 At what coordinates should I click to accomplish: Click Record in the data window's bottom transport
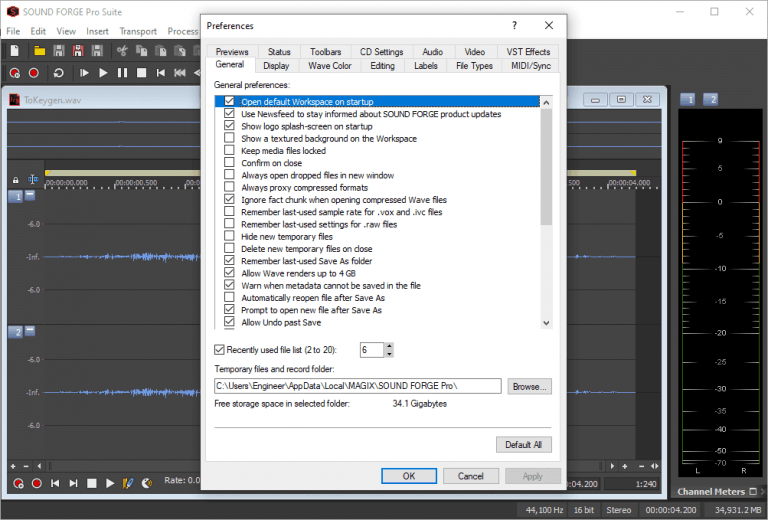pyautogui.click(x=36, y=483)
